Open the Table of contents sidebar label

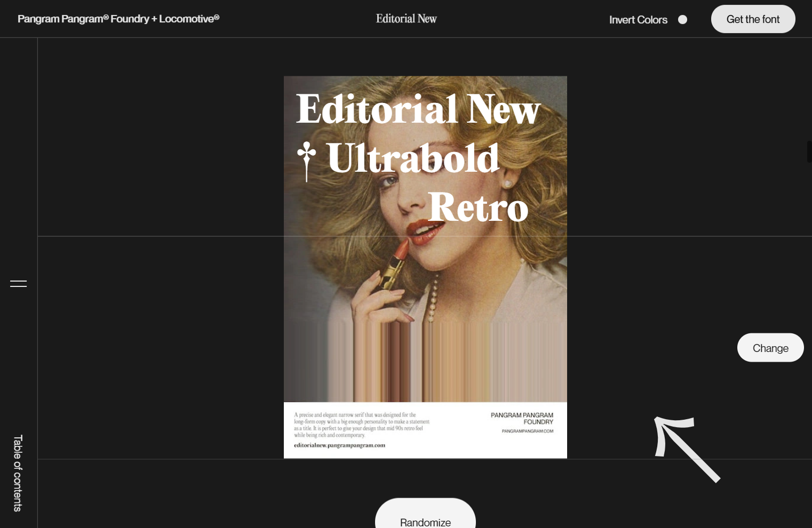pyautogui.click(x=18, y=473)
